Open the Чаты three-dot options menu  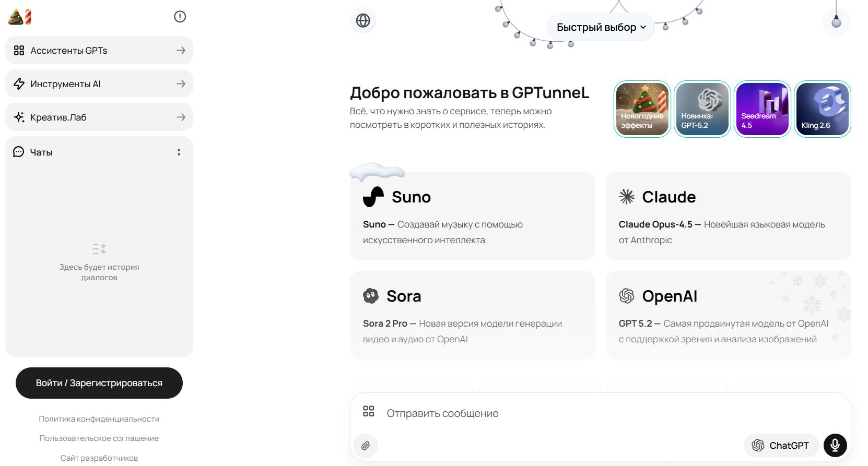(179, 152)
